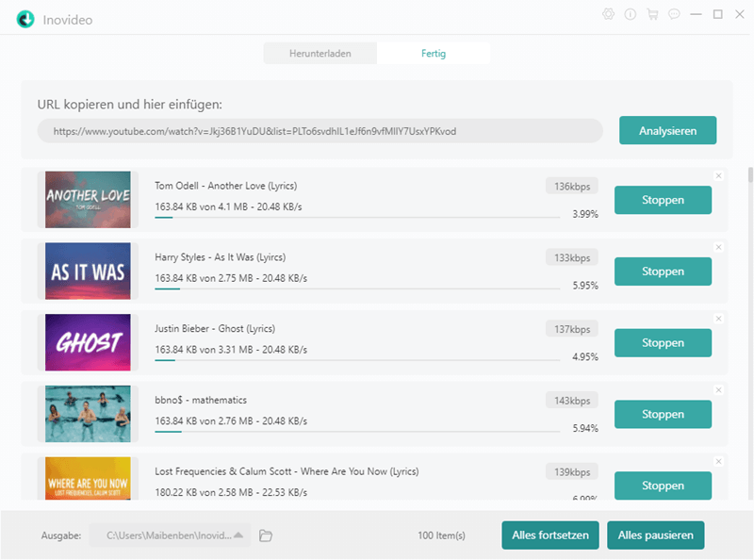Click the 143kbps bitrate badge
754x560 pixels.
coord(572,401)
